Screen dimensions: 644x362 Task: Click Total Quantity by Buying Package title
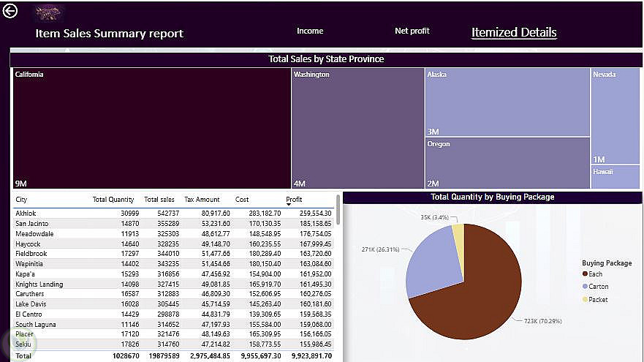tap(493, 197)
